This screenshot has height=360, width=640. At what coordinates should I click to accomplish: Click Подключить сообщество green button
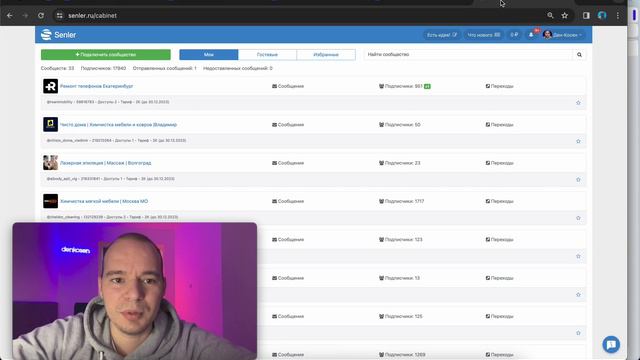point(106,54)
